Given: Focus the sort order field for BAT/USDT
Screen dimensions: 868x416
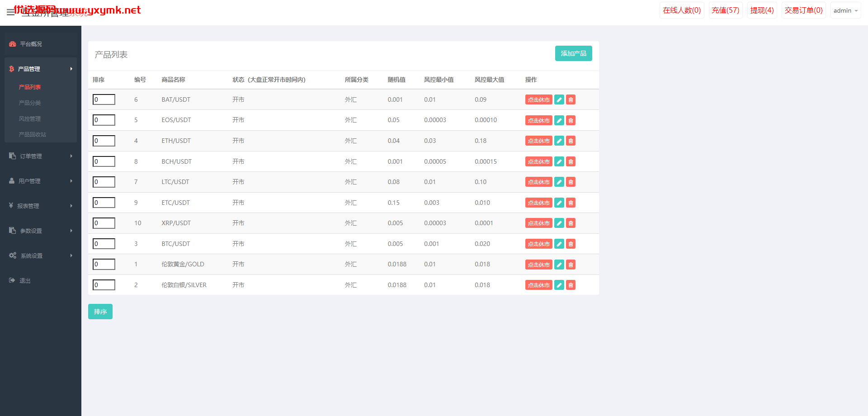Looking at the screenshot, I should tap(104, 99).
